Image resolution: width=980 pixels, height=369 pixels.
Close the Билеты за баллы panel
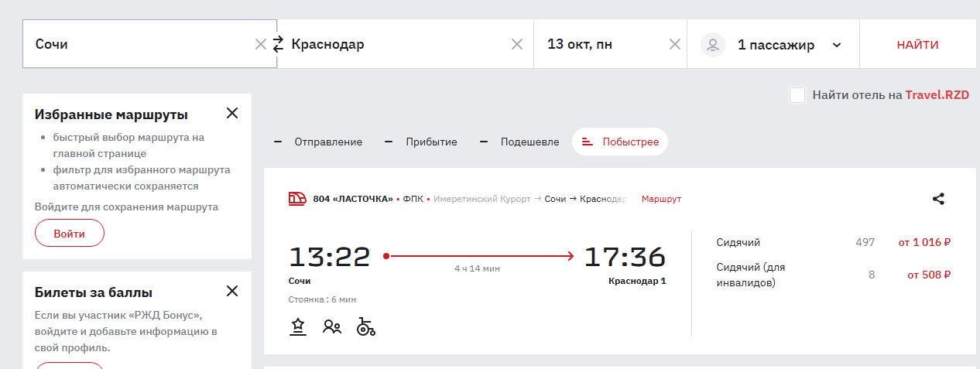click(231, 292)
